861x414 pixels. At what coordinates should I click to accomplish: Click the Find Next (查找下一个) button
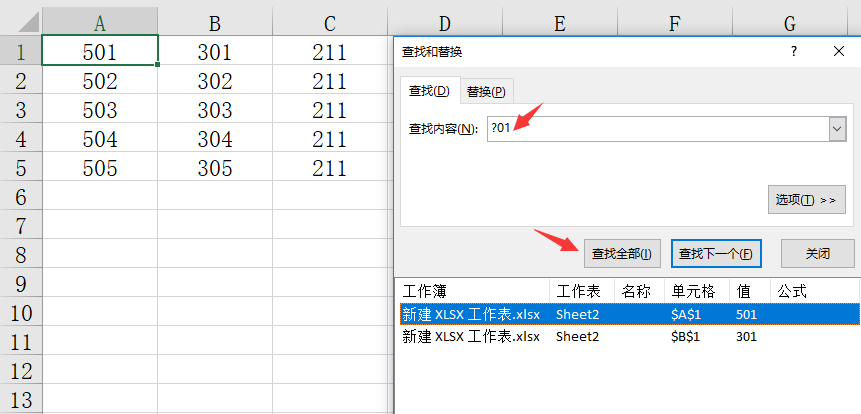coord(717,254)
